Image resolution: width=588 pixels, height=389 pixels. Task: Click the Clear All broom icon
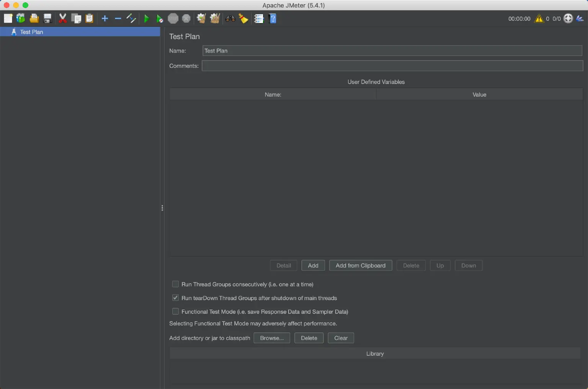click(215, 18)
